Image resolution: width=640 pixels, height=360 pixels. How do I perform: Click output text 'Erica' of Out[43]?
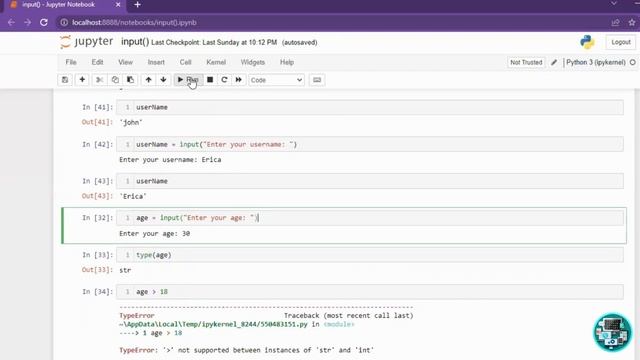[133, 196]
